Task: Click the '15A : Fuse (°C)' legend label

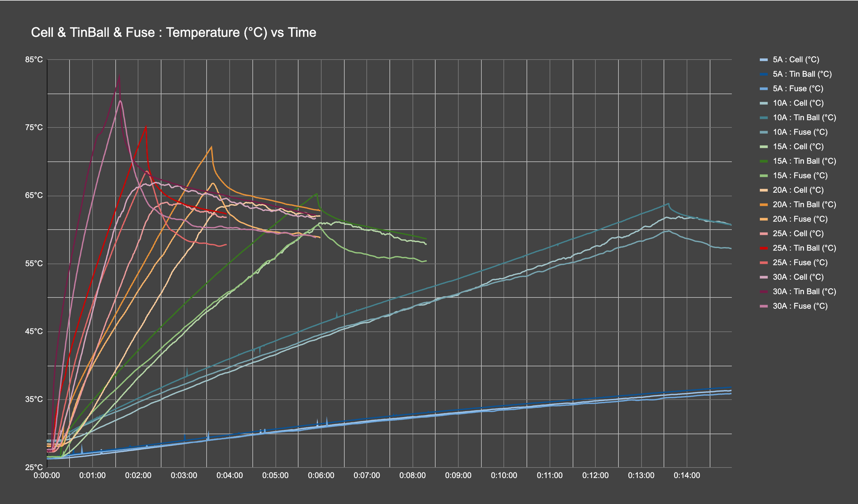Action: 800,176
